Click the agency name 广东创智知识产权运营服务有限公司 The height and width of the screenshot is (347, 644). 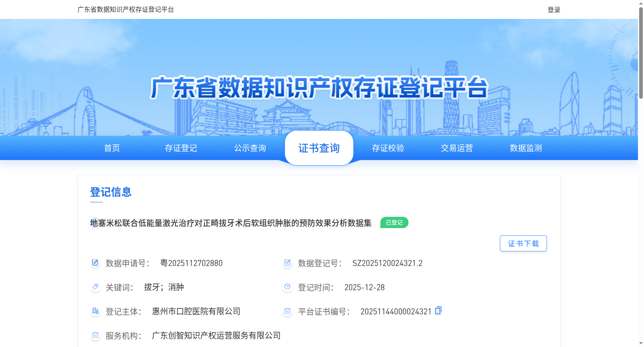click(x=216, y=335)
